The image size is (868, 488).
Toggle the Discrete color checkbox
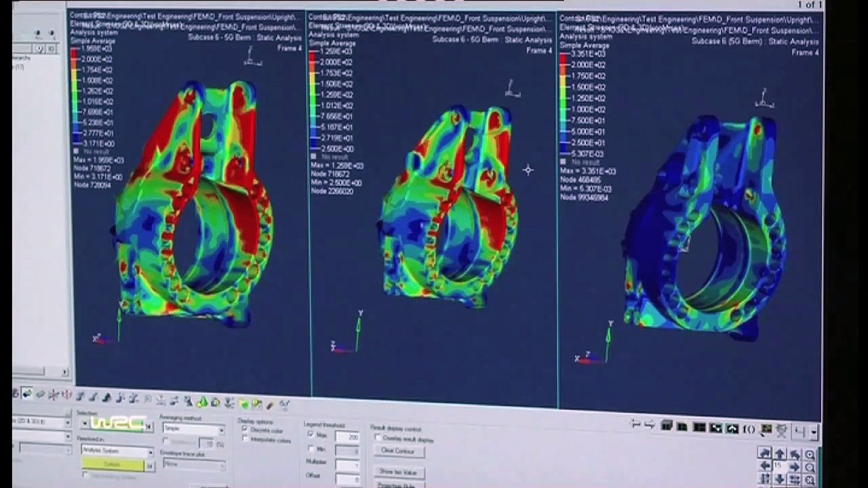point(245,428)
